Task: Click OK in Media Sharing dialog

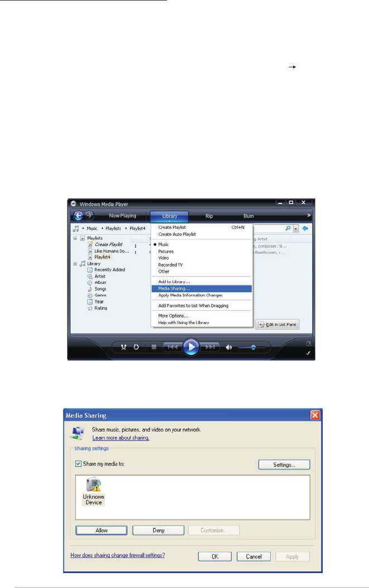Action: [215, 557]
